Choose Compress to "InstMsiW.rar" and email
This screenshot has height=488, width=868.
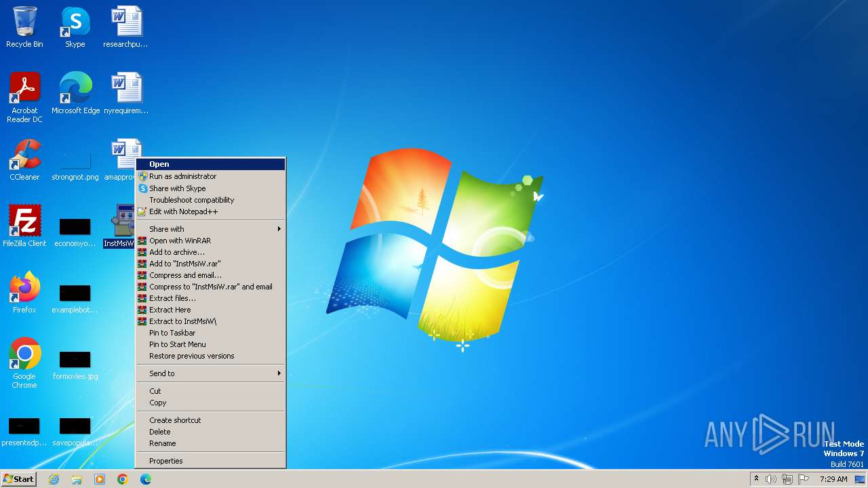point(210,287)
